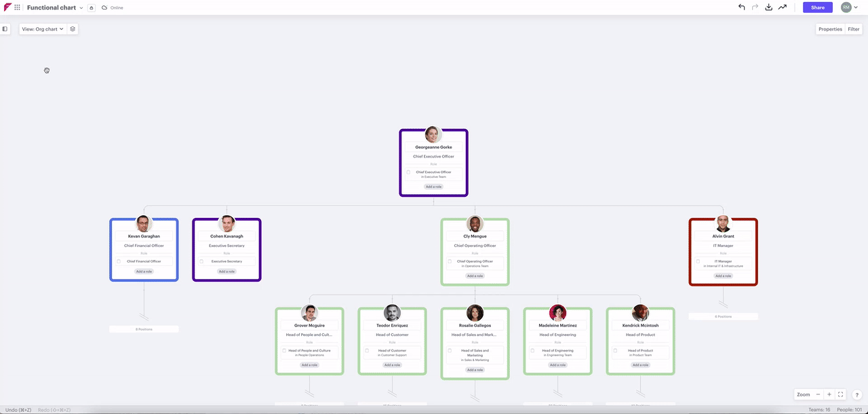Image resolution: width=868 pixels, height=414 pixels.
Task: Click the lock icon beside chart title
Action: 92,7
